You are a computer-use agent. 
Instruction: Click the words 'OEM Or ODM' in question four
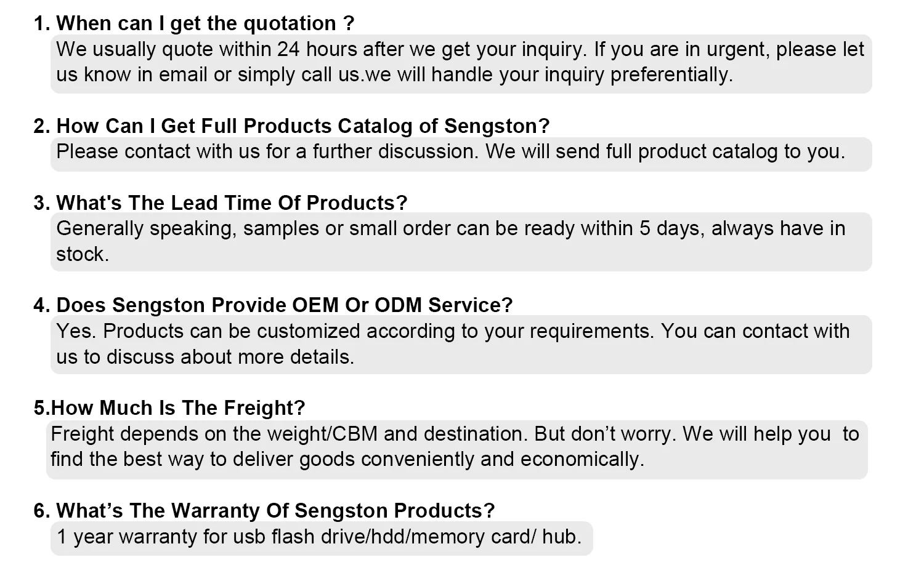(357, 305)
